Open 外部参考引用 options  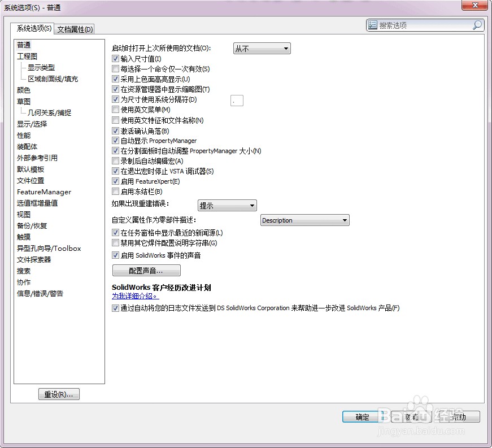pyautogui.click(x=37, y=158)
